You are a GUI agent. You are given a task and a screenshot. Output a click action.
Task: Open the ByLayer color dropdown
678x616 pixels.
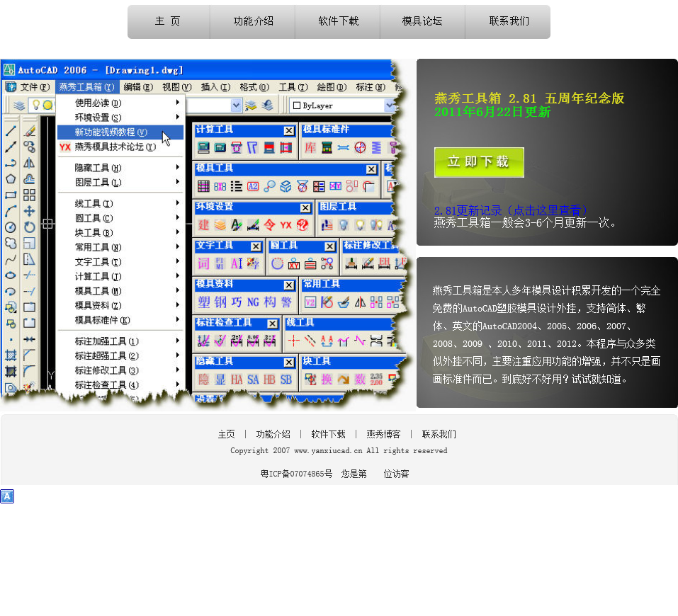[x=389, y=105]
